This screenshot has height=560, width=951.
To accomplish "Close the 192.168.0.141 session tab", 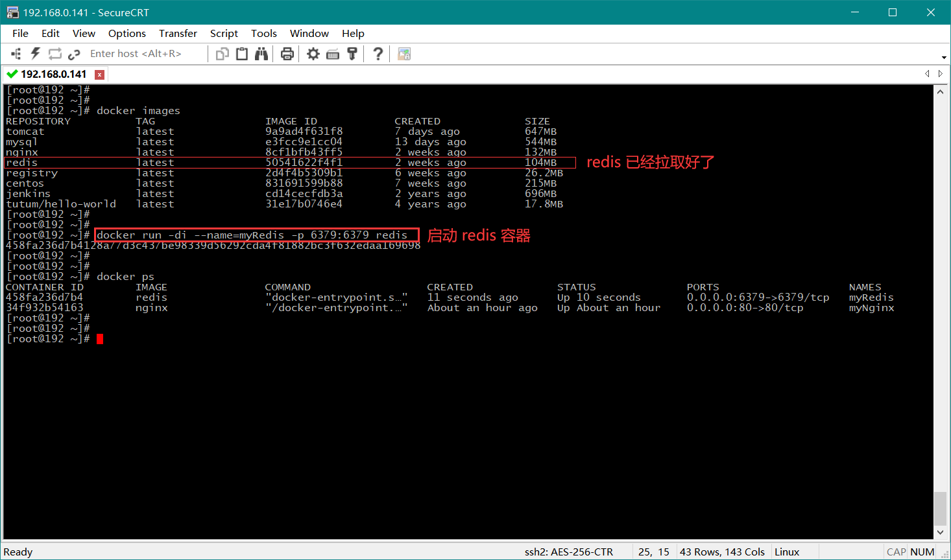I will pyautogui.click(x=99, y=75).
